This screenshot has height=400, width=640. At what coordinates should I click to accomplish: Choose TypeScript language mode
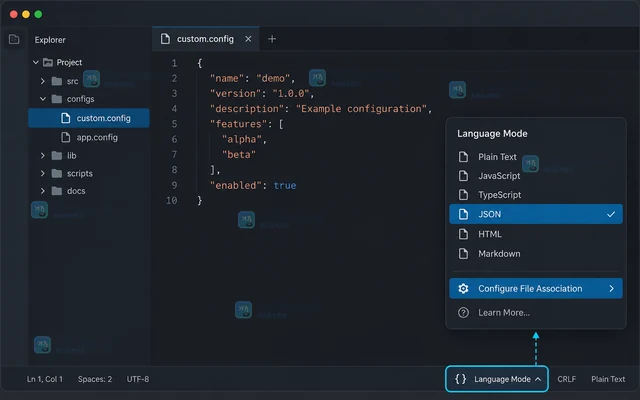pos(536,195)
